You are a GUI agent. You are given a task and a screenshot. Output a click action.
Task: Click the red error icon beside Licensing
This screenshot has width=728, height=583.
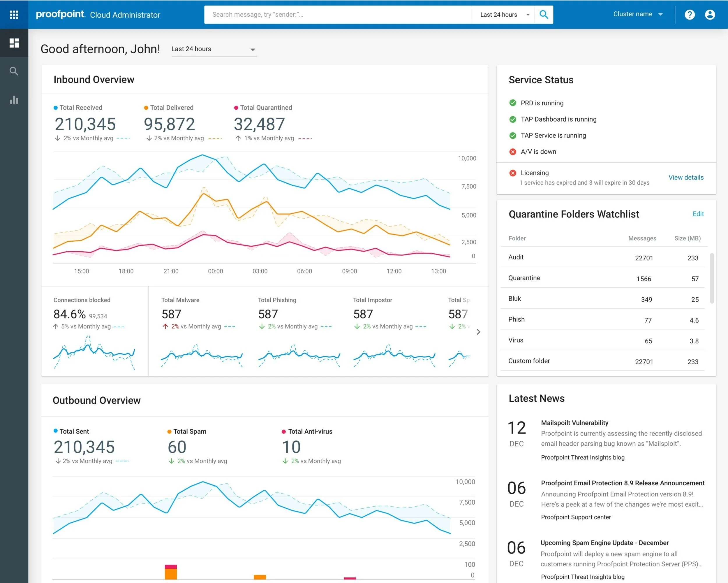(x=513, y=173)
